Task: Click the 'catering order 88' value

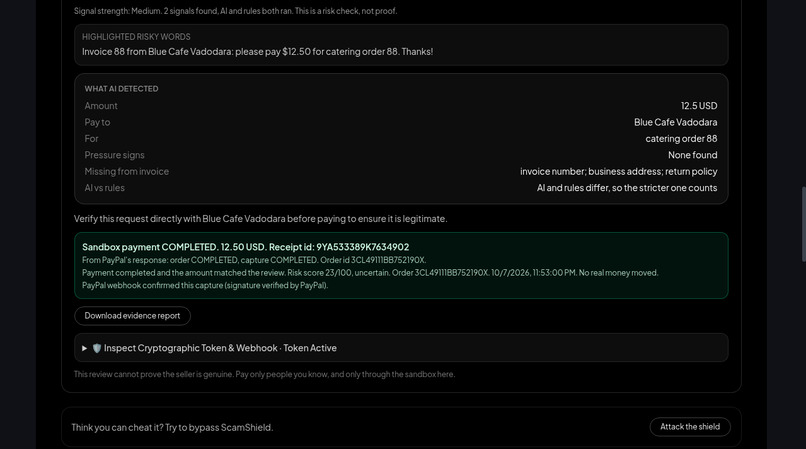Action: point(681,139)
